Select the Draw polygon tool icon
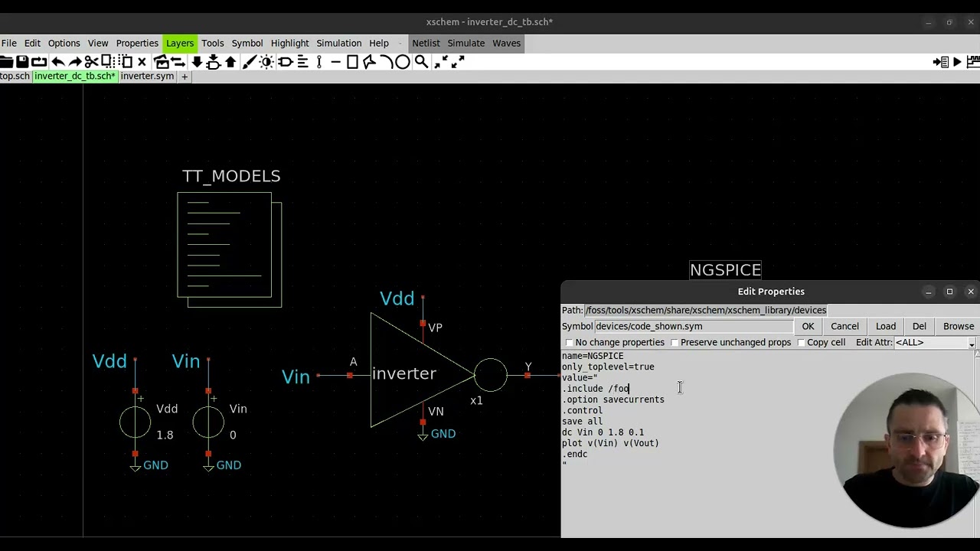Viewport: 980px width, 551px height. (x=369, y=62)
